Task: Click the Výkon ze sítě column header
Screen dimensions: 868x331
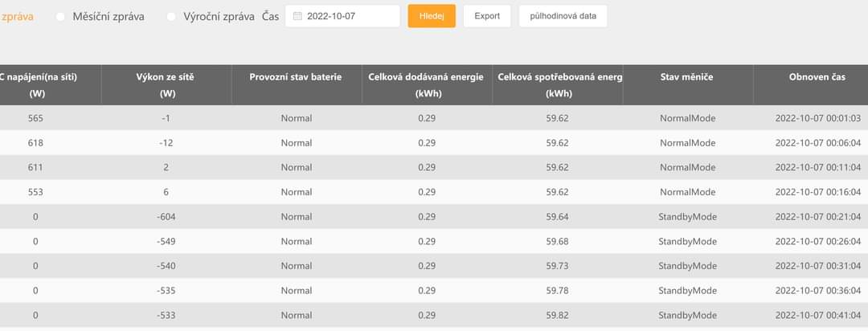Action: pos(166,84)
